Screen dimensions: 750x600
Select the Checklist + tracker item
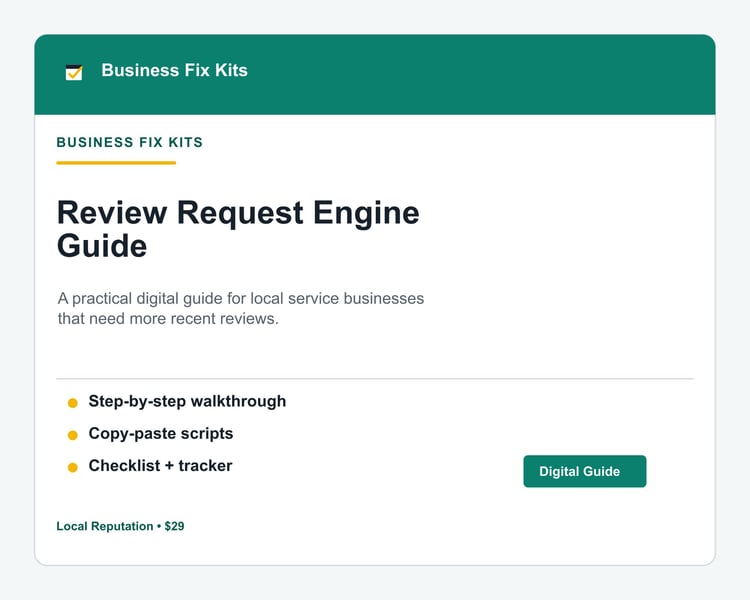coord(160,466)
